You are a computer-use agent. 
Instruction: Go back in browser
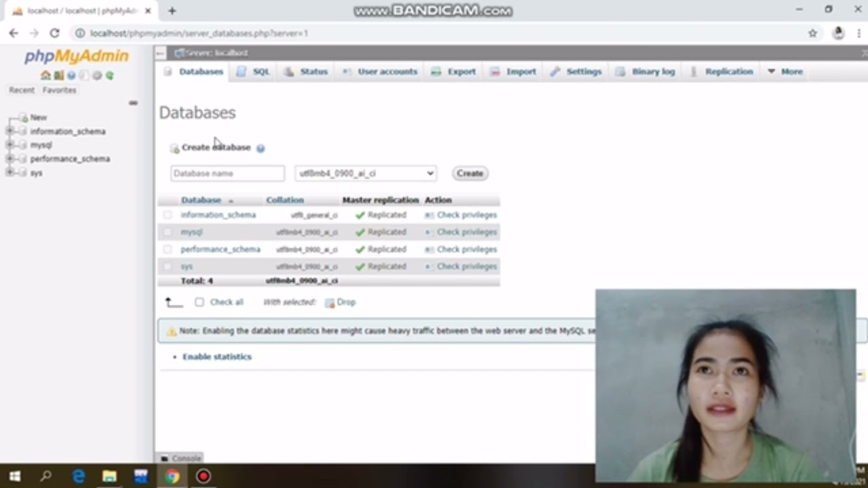14,33
